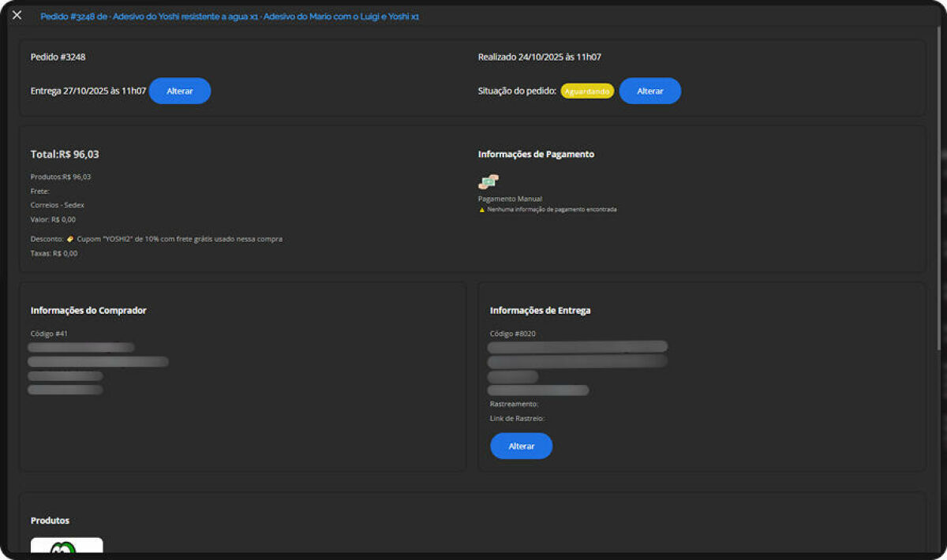This screenshot has height=560, width=947.
Task: Select the Yoshi product thumbnail under Produtos
Action: [x=66, y=548]
